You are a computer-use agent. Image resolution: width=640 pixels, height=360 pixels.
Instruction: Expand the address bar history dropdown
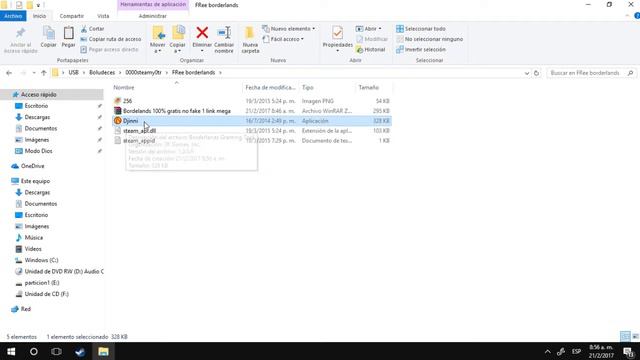tap(527, 73)
